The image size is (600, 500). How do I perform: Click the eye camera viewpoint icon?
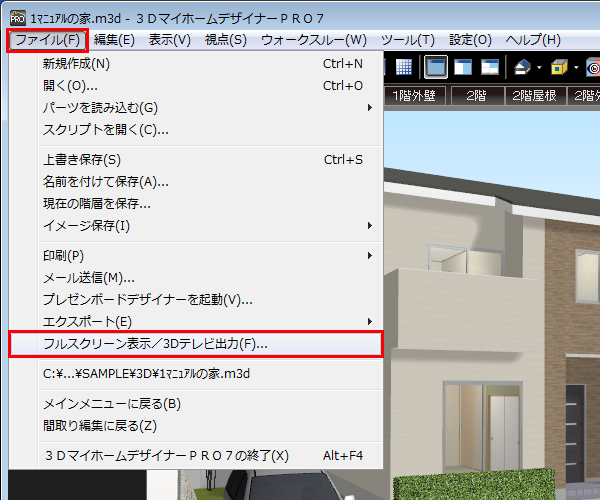pos(593,68)
